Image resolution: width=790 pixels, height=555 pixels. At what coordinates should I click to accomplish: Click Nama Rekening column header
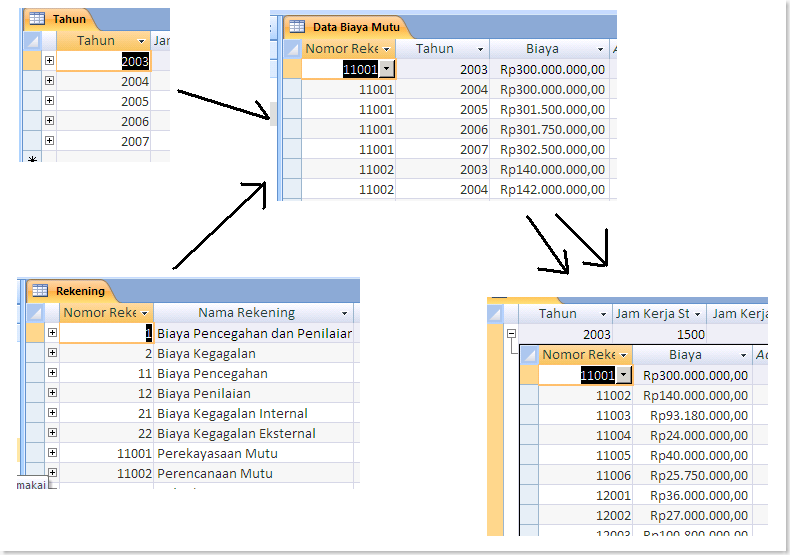253,313
